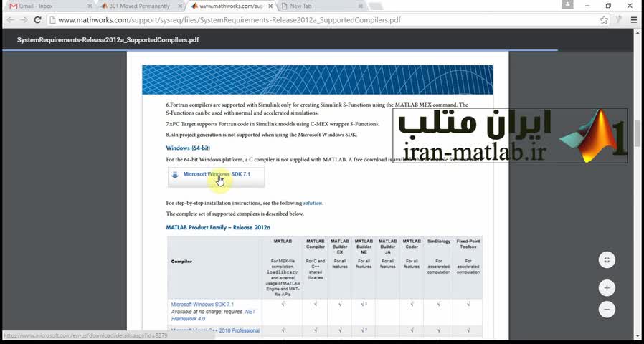644x344 pixels.
Task: Click the extension icon beside the bookmark star
Action: point(620,19)
